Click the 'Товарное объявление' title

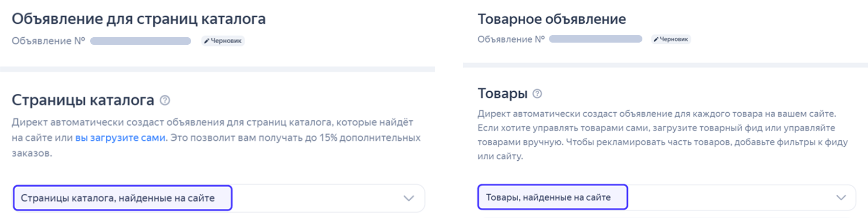(552, 19)
